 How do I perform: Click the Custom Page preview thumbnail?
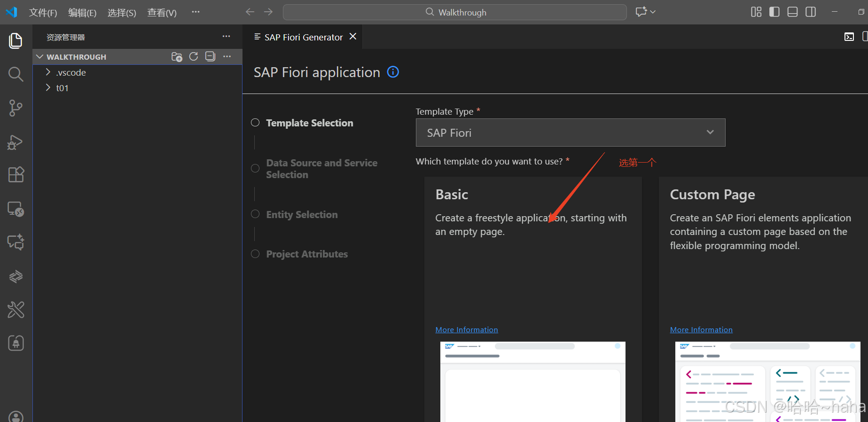pos(768,382)
